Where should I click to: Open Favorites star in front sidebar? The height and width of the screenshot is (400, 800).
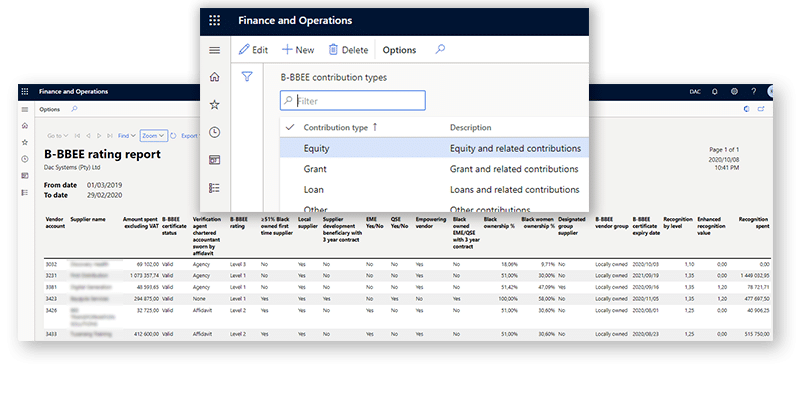(214, 104)
